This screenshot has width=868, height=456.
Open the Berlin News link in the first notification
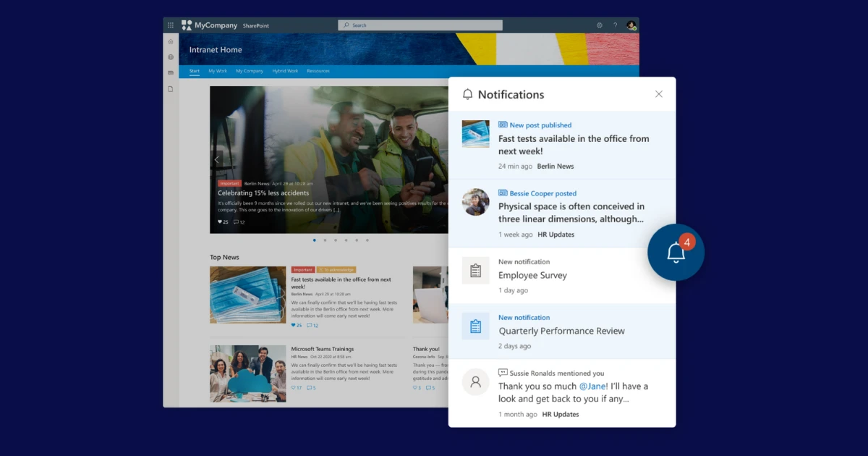click(555, 166)
